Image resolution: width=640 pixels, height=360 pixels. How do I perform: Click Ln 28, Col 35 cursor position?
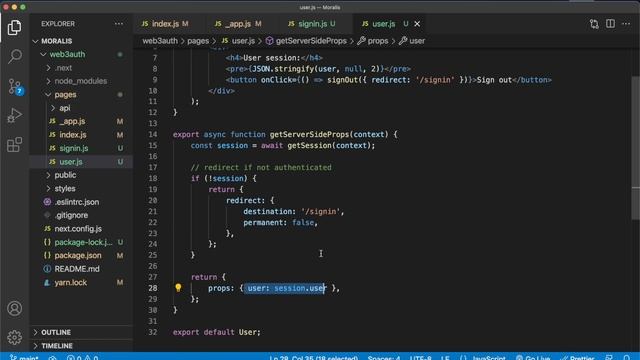(x=313, y=357)
